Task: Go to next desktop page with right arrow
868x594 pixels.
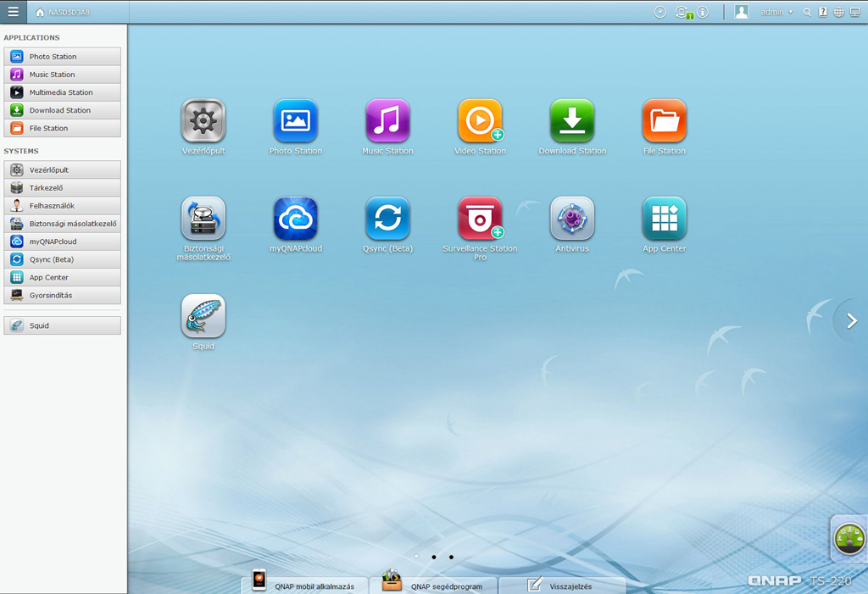Action: point(851,321)
